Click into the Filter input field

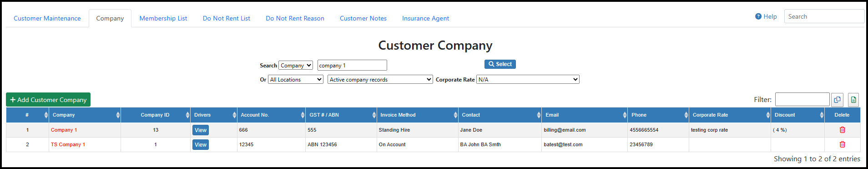point(802,99)
